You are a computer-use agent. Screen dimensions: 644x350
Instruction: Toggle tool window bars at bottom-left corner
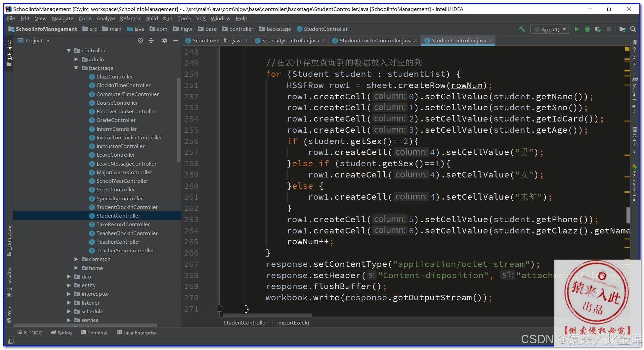pyautogui.click(x=11, y=341)
